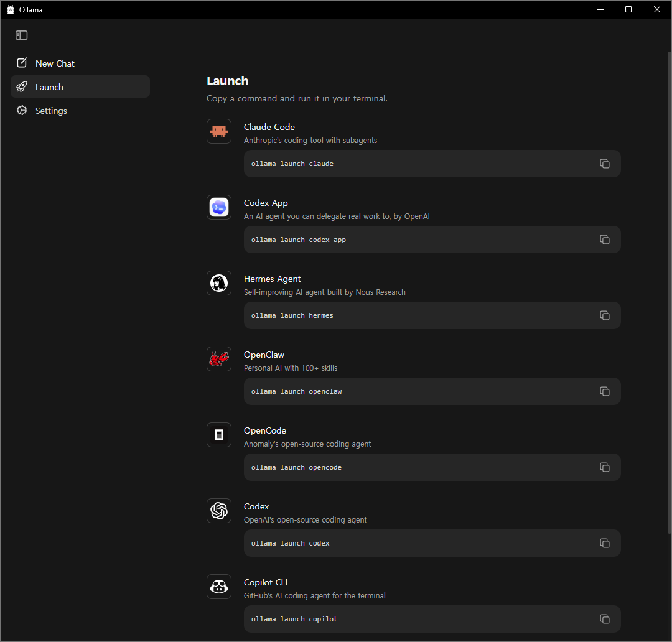
Task: Copy the 'ollama launch openclaw' command
Action: point(605,391)
